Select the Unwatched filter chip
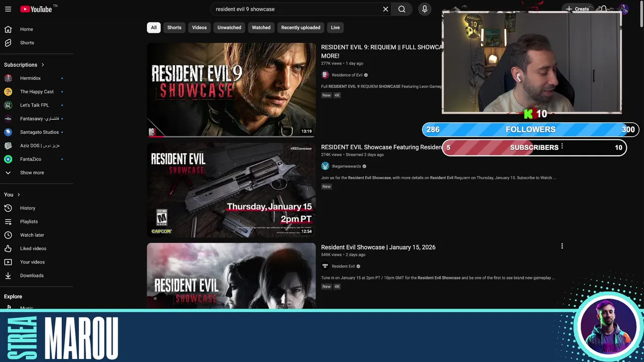 pos(229,28)
